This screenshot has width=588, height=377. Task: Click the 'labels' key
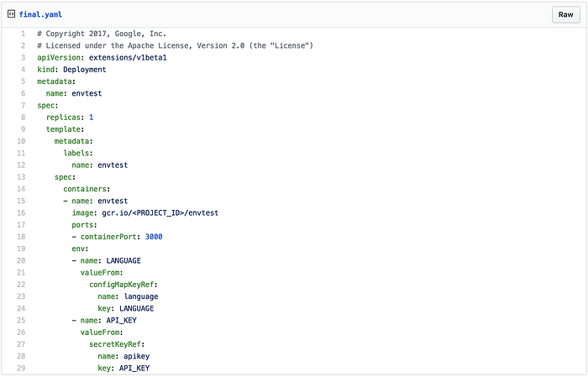[76, 154]
